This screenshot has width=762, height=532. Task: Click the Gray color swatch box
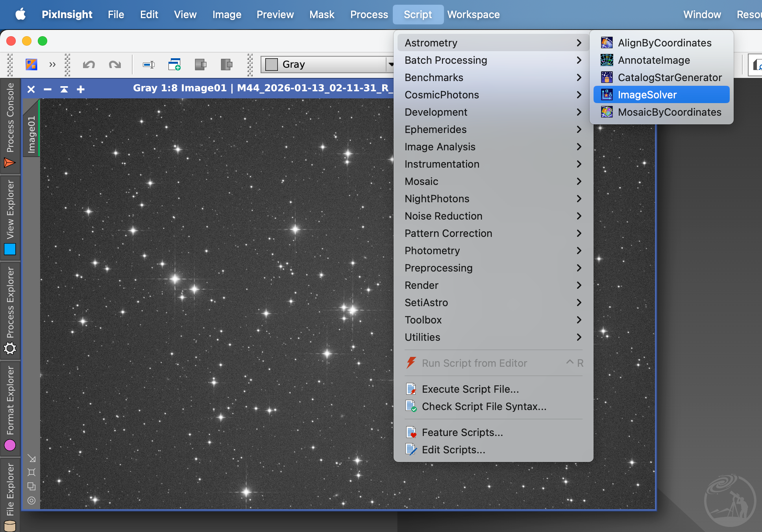(x=272, y=65)
